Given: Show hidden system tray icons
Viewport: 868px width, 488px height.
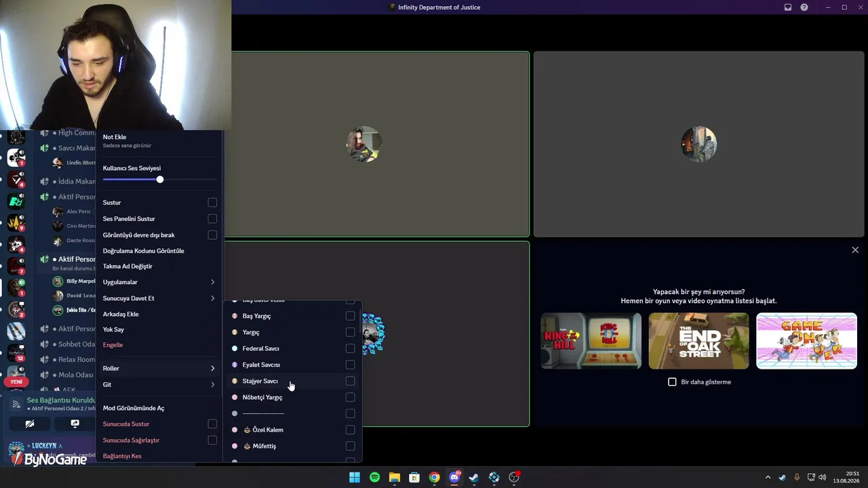Looking at the screenshot, I should tap(768, 477).
